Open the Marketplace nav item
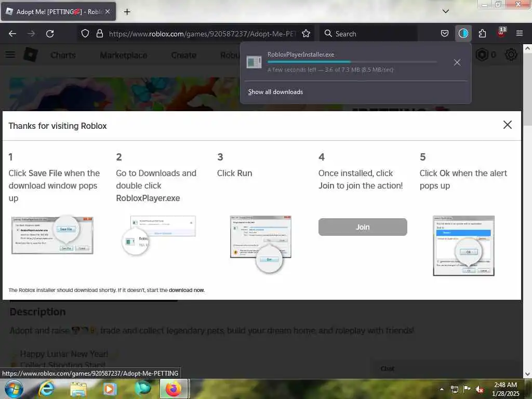Image resolution: width=532 pixels, height=399 pixels. tap(124, 55)
